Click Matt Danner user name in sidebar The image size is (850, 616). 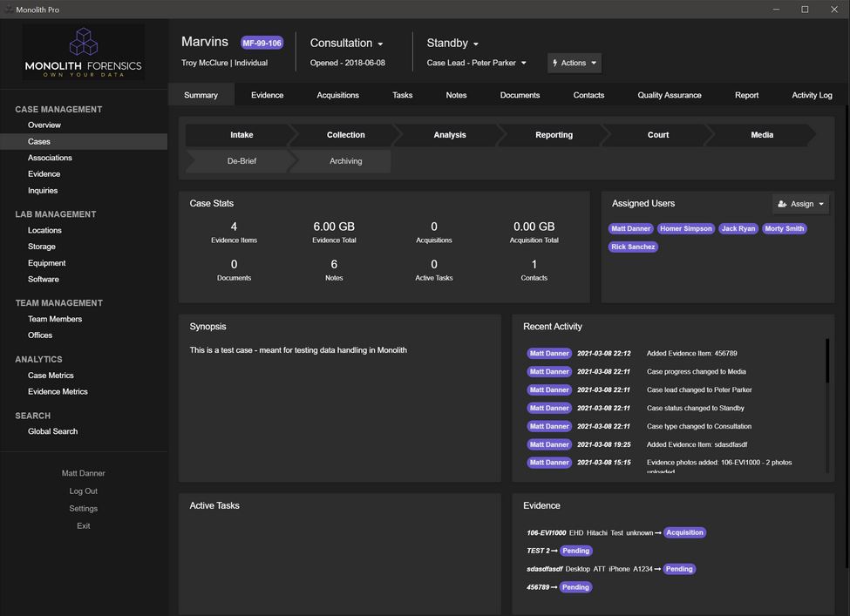(x=84, y=473)
